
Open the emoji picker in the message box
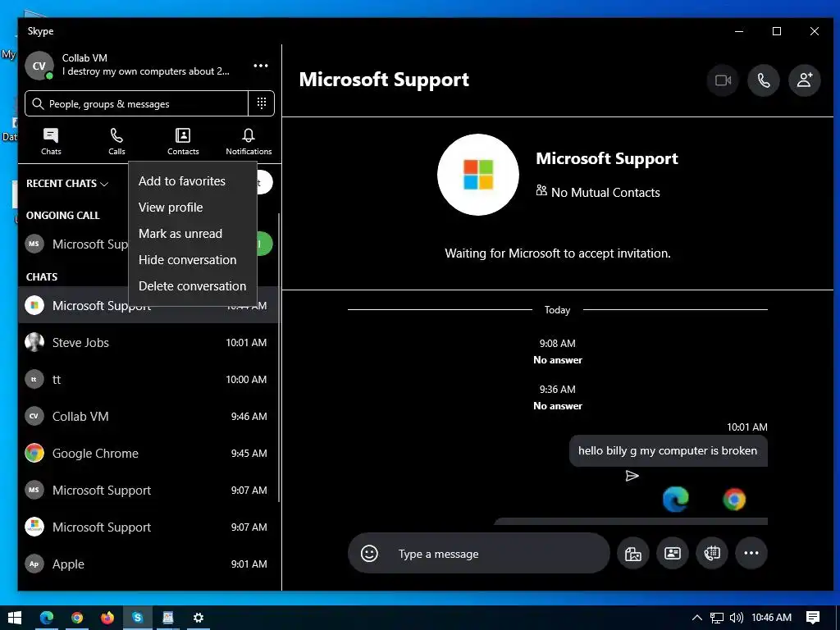click(x=369, y=554)
